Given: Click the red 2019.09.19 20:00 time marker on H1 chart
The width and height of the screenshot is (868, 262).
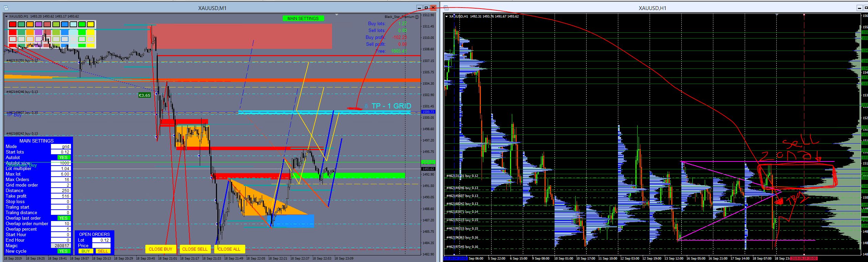Looking at the screenshot, I should click(x=804, y=258).
